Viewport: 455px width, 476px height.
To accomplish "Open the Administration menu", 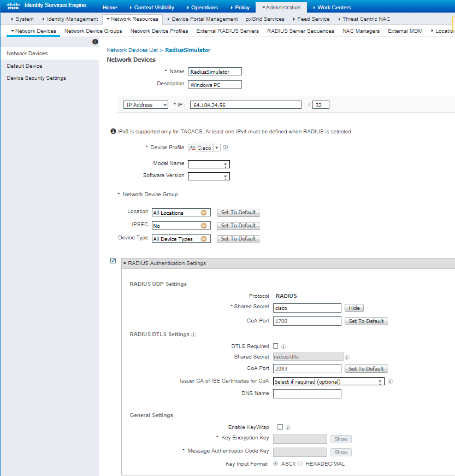I will pyautogui.click(x=281, y=7).
